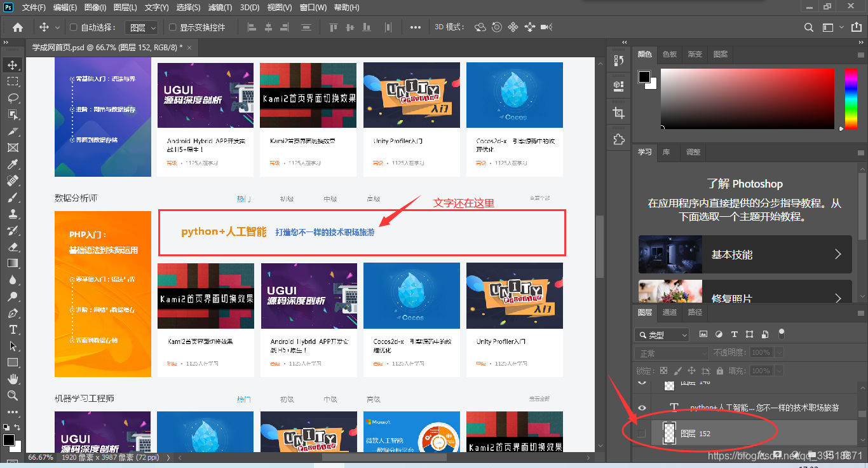
Task: Select the Clone Stamp tool
Action: [x=12, y=214]
